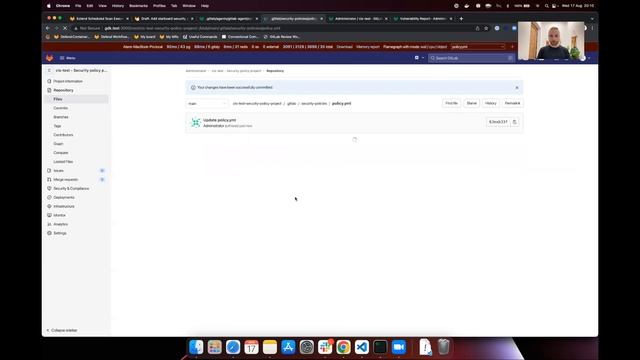The image size is (640, 360).
Task: Open Contributors in the sidebar
Action: 63,135
